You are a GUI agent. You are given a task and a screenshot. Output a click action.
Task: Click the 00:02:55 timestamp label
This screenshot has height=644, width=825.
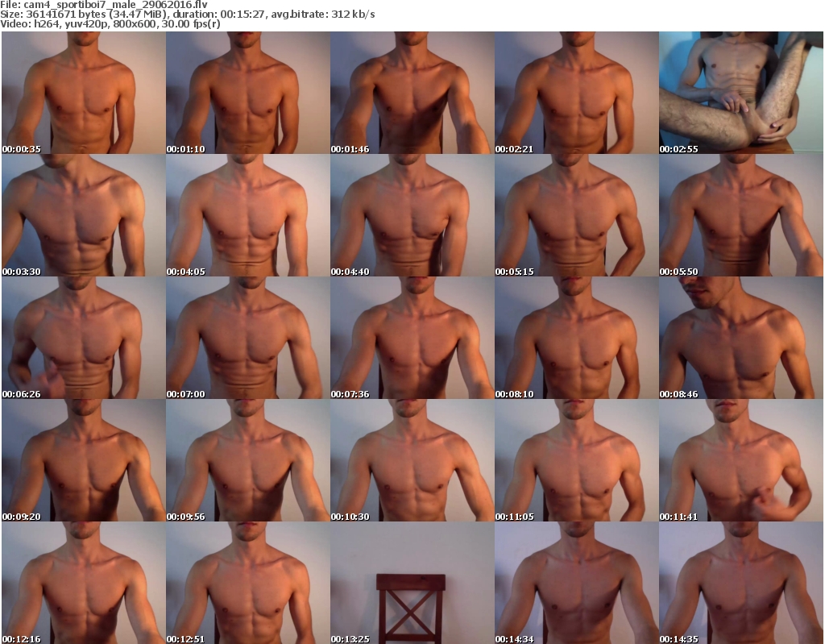(x=678, y=149)
